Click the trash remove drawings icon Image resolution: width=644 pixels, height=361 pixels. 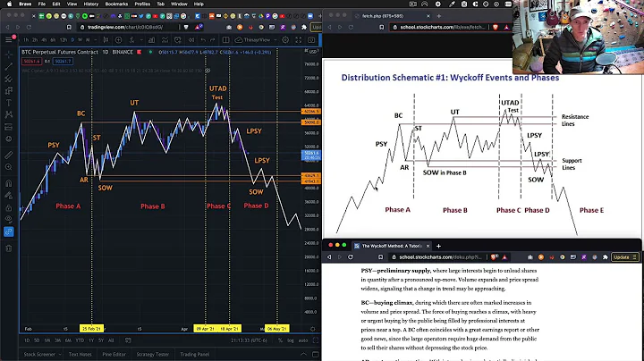pos(9,248)
